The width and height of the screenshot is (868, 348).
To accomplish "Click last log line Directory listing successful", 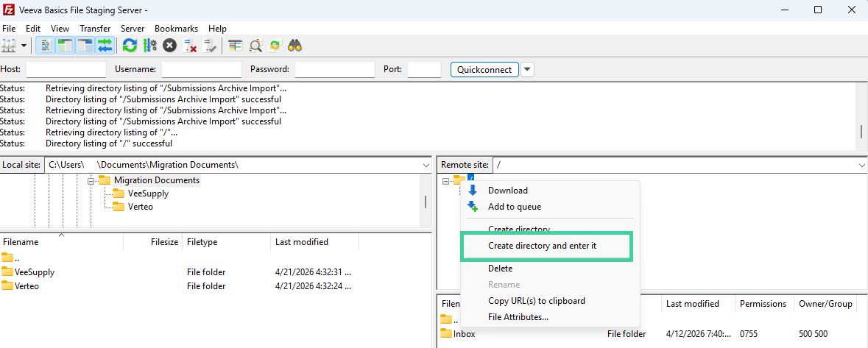I will point(108,143).
